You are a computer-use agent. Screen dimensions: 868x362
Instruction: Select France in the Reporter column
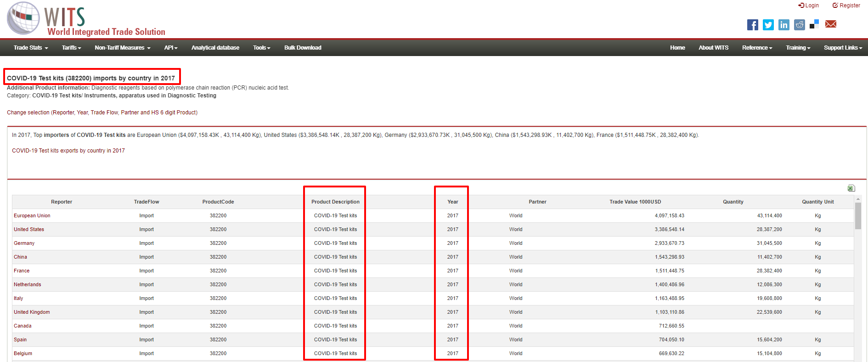tap(22, 271)
